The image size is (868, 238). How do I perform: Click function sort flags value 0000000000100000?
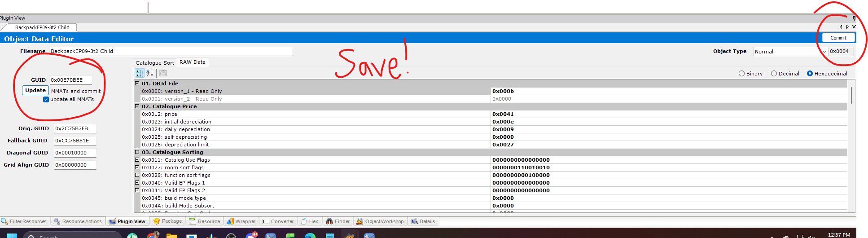tap(669, 175)
